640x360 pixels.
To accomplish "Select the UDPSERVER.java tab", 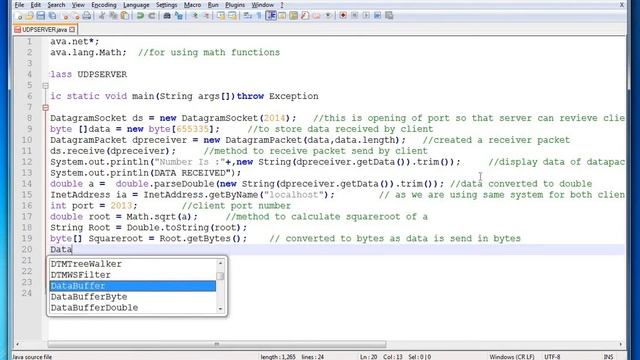I will [44, 30].
